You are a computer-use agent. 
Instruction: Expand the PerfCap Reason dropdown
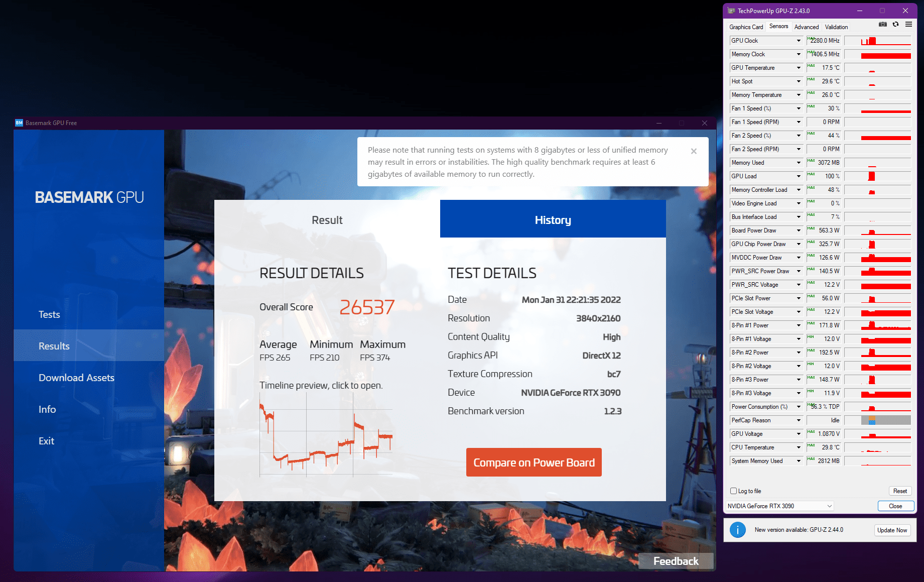(x=799, y=420)
